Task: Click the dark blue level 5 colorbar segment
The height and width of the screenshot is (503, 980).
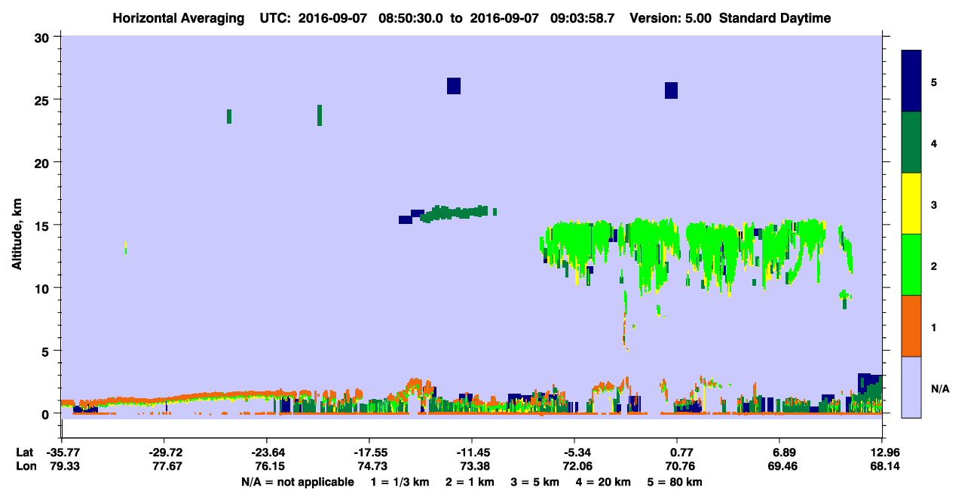Action: [911, 81]
